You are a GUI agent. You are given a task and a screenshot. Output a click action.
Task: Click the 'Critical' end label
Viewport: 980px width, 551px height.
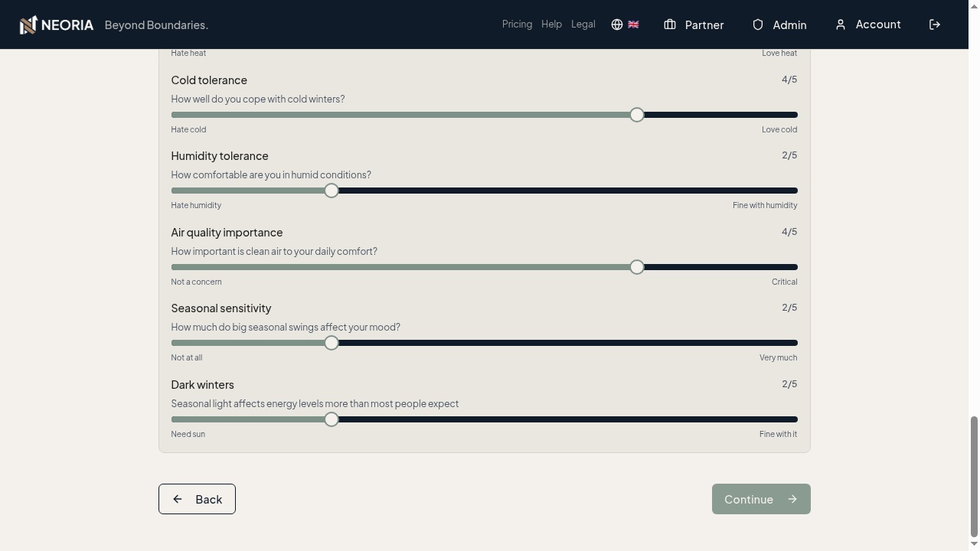[785, 282]
